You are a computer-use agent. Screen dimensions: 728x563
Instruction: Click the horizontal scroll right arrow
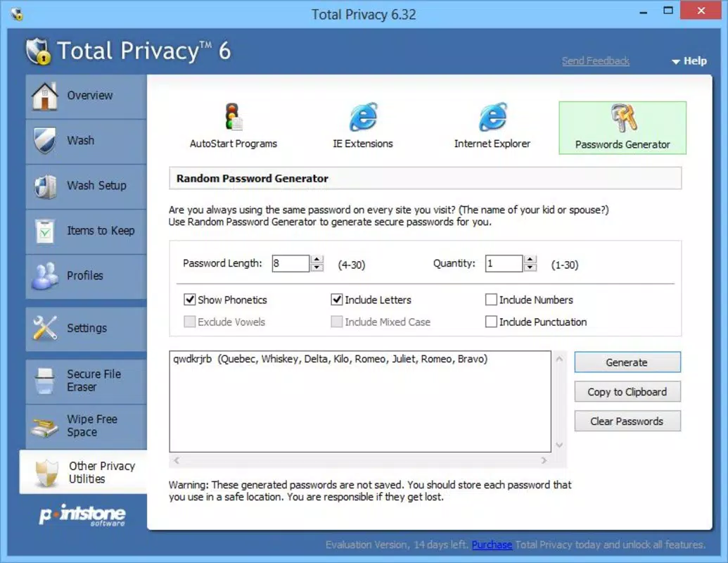[x=544, y=460]
